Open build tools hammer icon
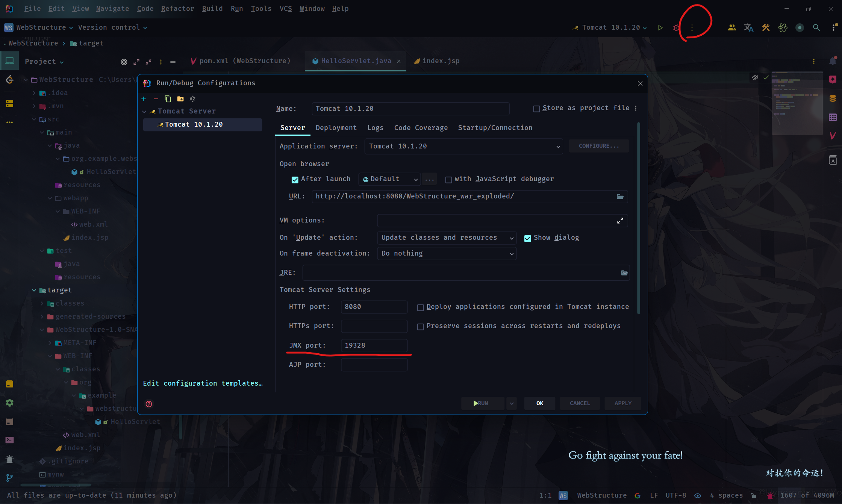Screen dimensions: 842x504 766,27
